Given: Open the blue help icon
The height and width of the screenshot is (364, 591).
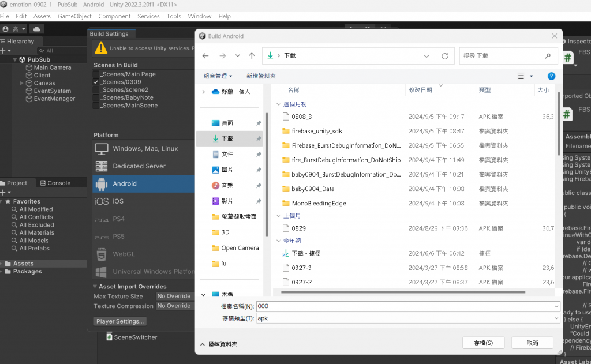Looking at the screenshot, I should click(x=551, y=76).
